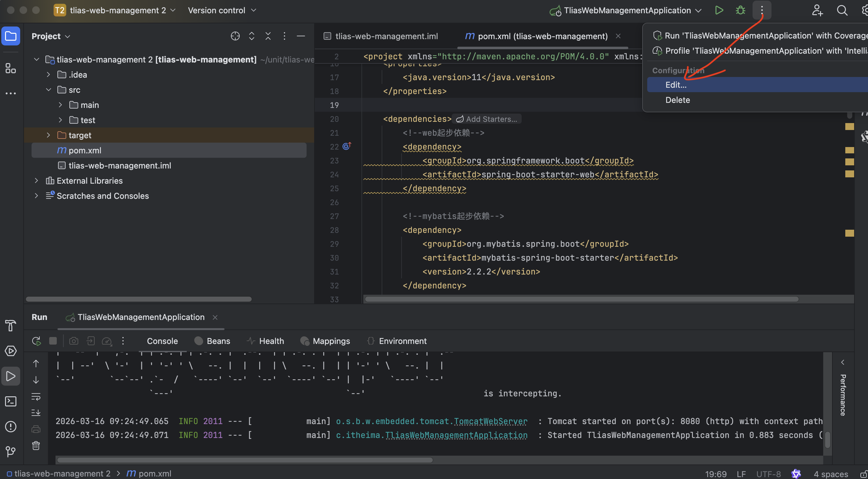Select pom.xml in project tree
The image size is (868, 479).
[169, 150]
